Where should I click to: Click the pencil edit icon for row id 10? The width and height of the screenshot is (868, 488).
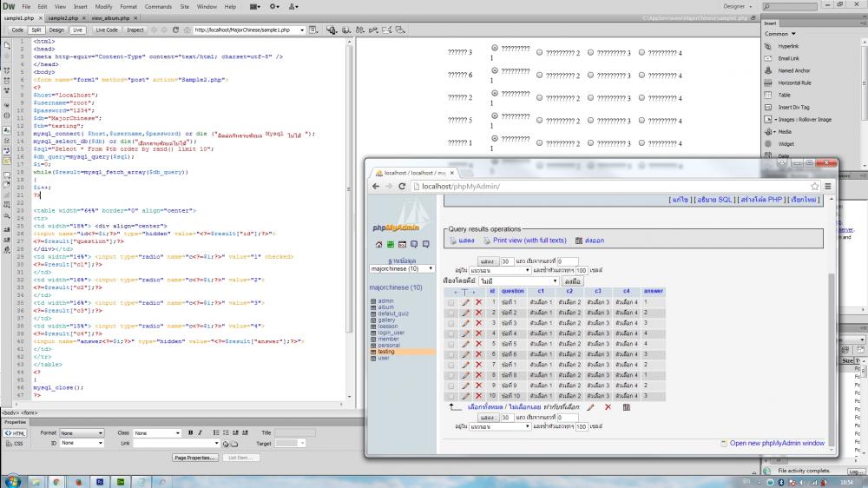pos(465,396)
